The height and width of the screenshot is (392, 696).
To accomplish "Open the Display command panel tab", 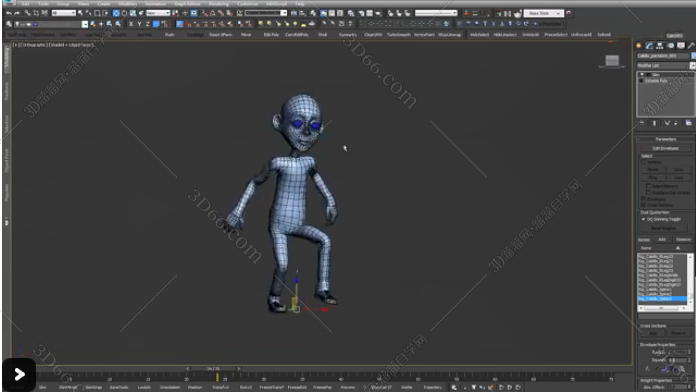I will click(681, 46).
